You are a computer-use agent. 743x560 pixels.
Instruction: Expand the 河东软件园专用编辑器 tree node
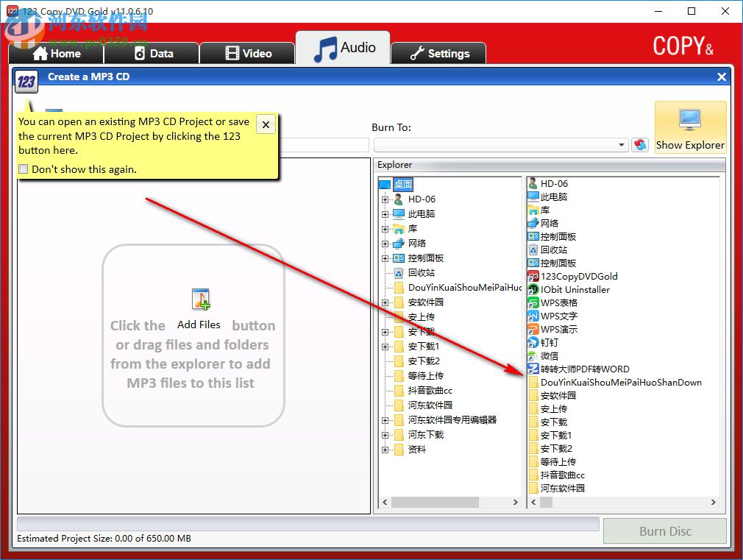(385, 420)
